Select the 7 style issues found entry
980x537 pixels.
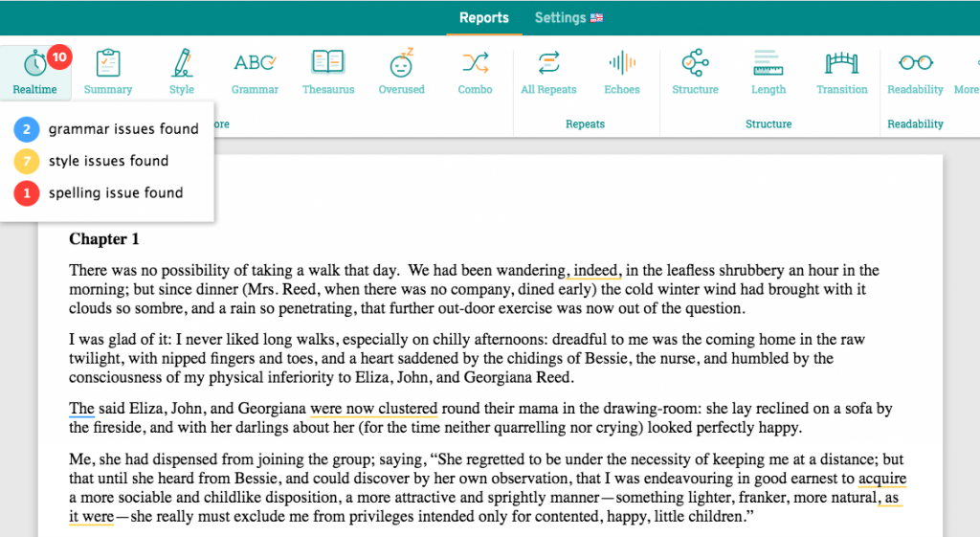click(91, 161)
